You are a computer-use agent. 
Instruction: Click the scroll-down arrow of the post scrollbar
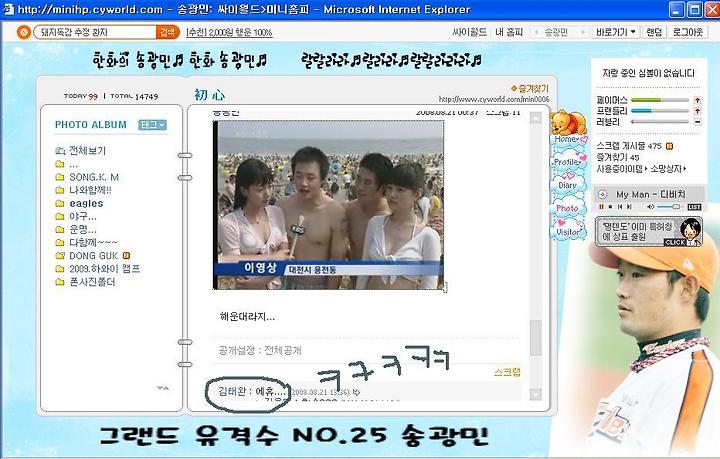[x=535, y=394]
